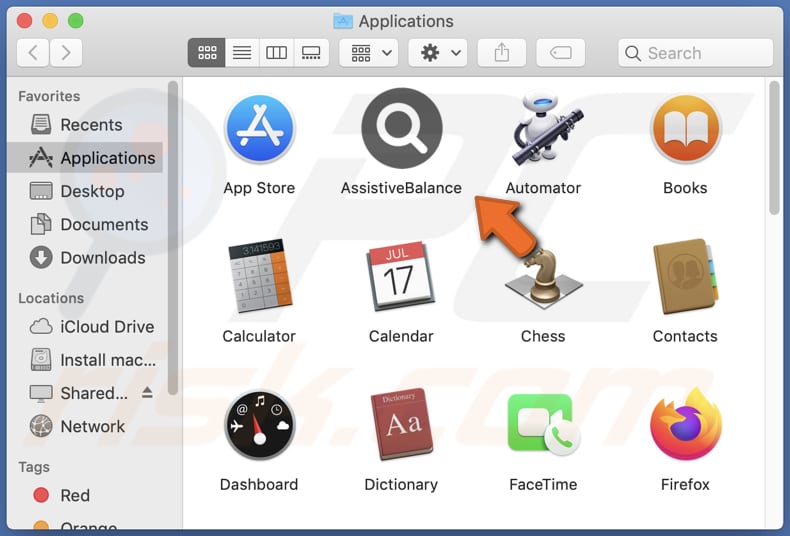Switch to column view
790x536 pixels.
pos(276,52)
